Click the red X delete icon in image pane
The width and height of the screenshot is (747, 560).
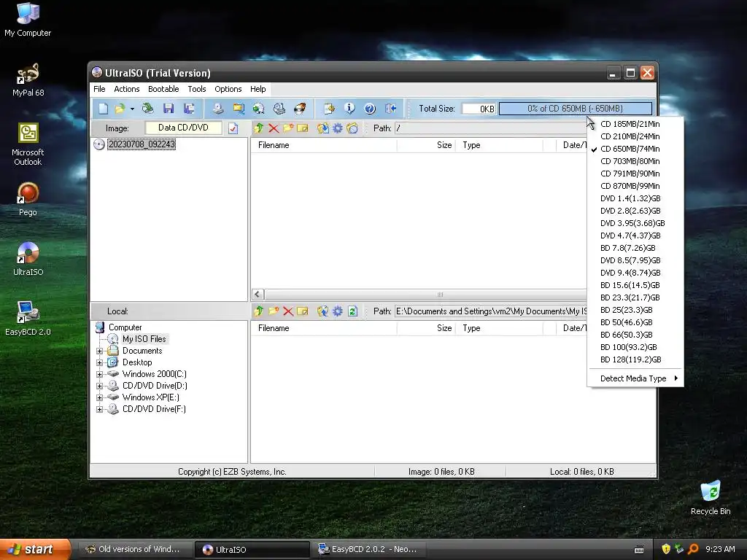tap(274, 128)
